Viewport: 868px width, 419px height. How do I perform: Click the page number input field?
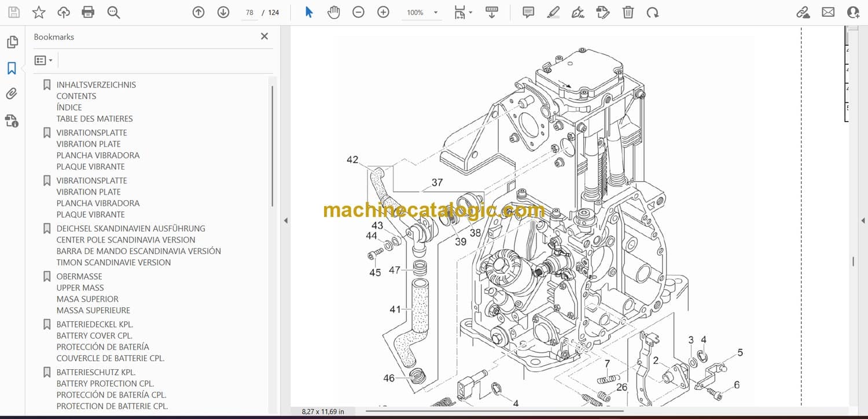pos(249,12)
